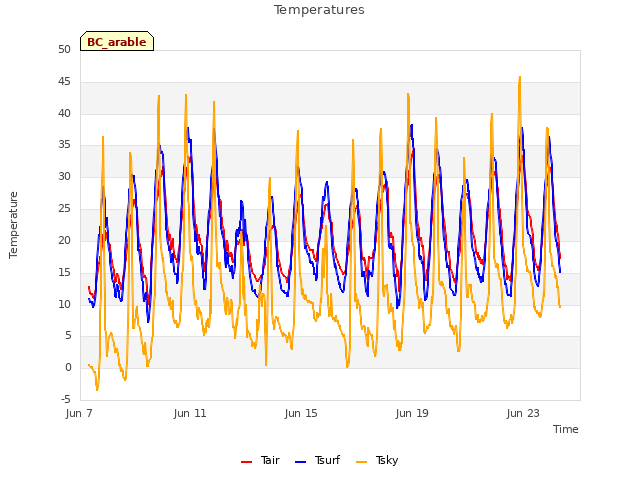
Task: Click the 0 y-axis tick label
Action: click(x=68, y=367)
